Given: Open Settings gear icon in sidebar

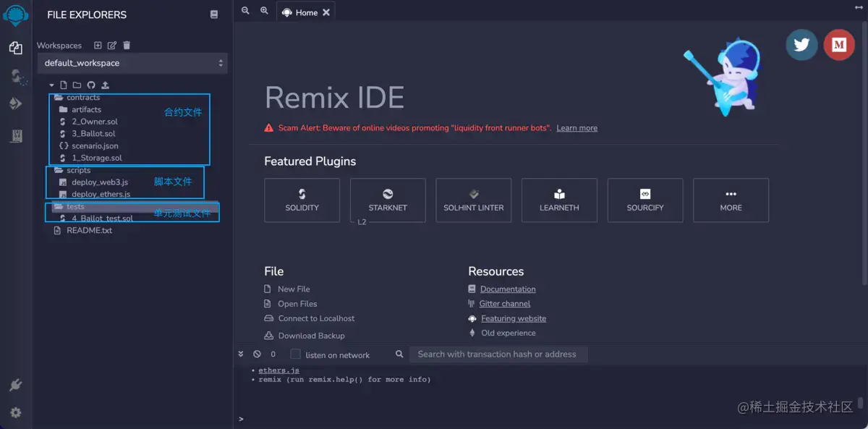Looking at the screenshot, I should (x=15, y=412).
